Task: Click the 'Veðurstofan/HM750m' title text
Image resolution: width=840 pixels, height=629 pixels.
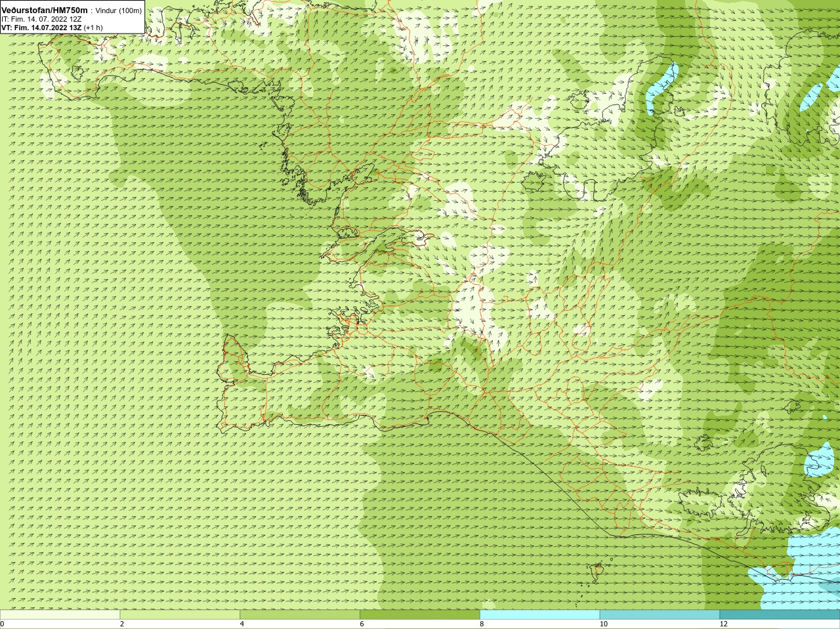Action: pos(45,10)
